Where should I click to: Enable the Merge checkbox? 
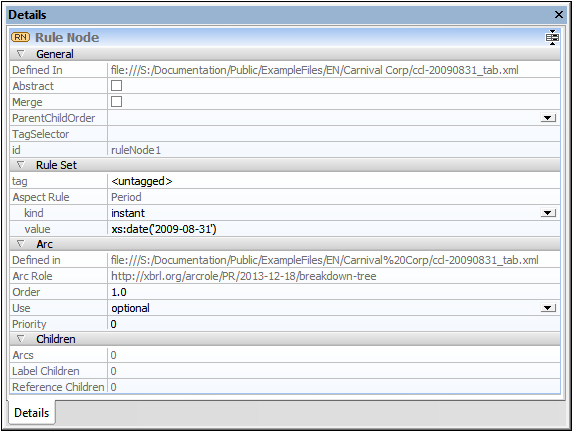[116, 102]
